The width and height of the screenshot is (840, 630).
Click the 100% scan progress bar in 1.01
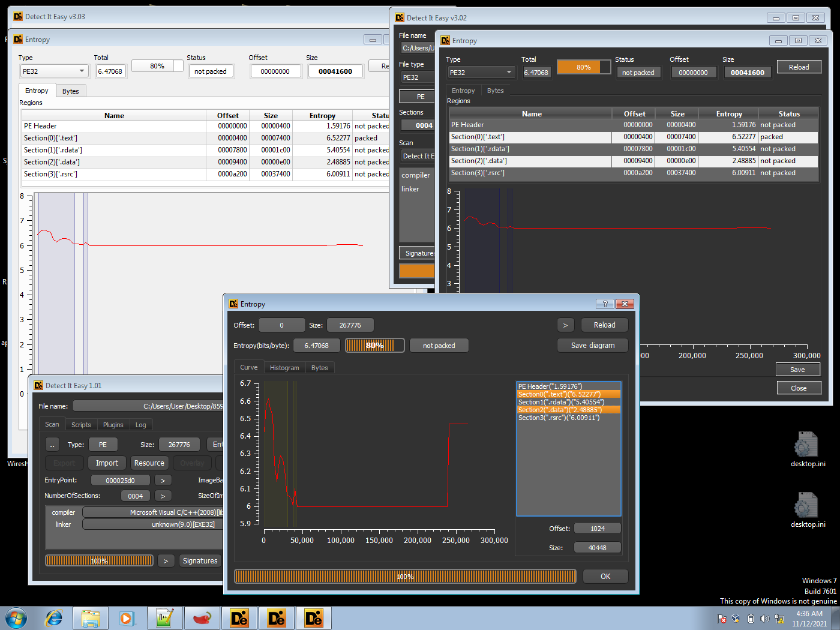click(x=99, y=560)
